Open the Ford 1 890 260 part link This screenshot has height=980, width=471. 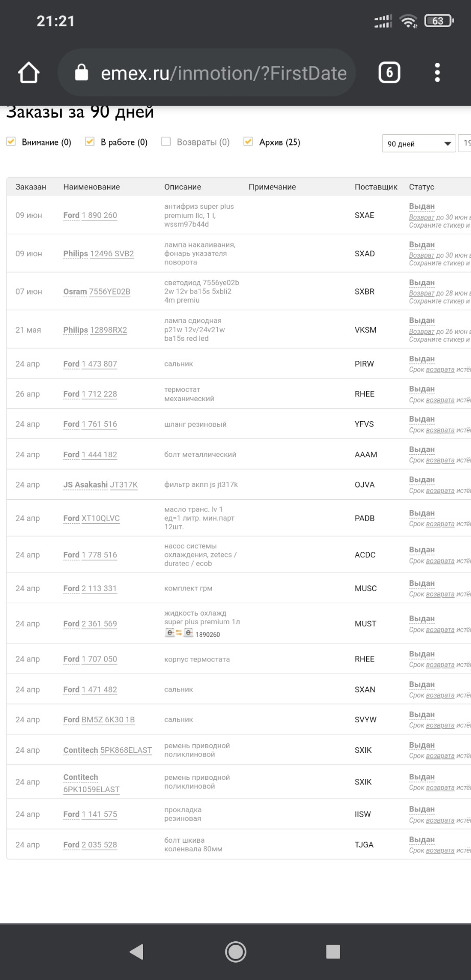coord(99,215)
